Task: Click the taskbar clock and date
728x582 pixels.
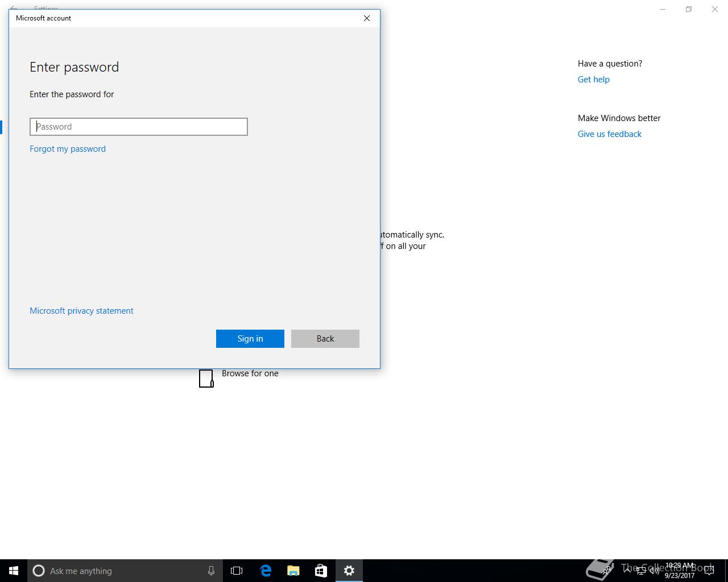Action: pyautogui.click(x=680, y=571)
